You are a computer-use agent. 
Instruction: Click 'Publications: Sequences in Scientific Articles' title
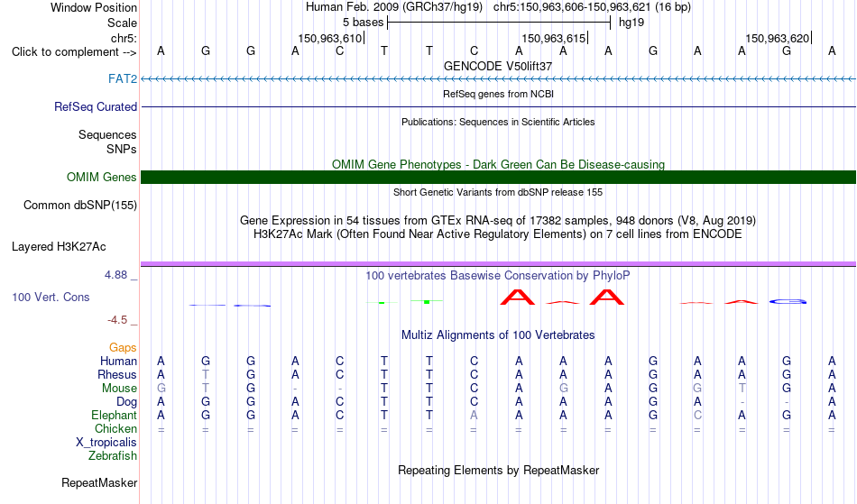[x=498, y=122]
